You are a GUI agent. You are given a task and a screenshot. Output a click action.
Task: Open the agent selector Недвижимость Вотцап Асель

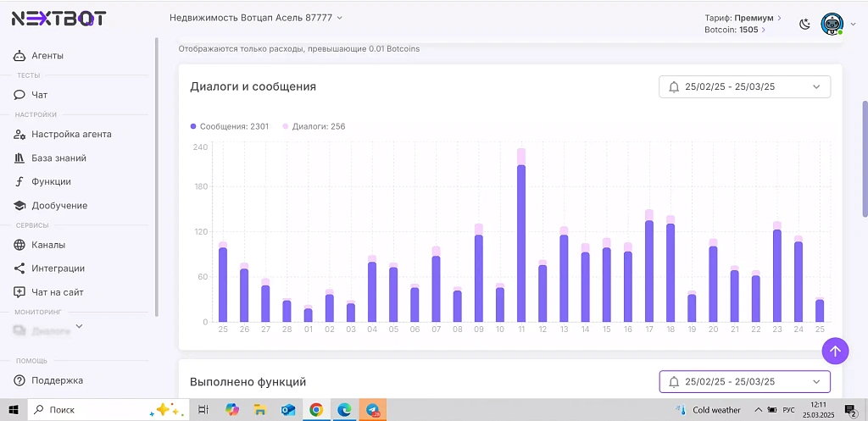pyautogui.click(x=256, y=18)
